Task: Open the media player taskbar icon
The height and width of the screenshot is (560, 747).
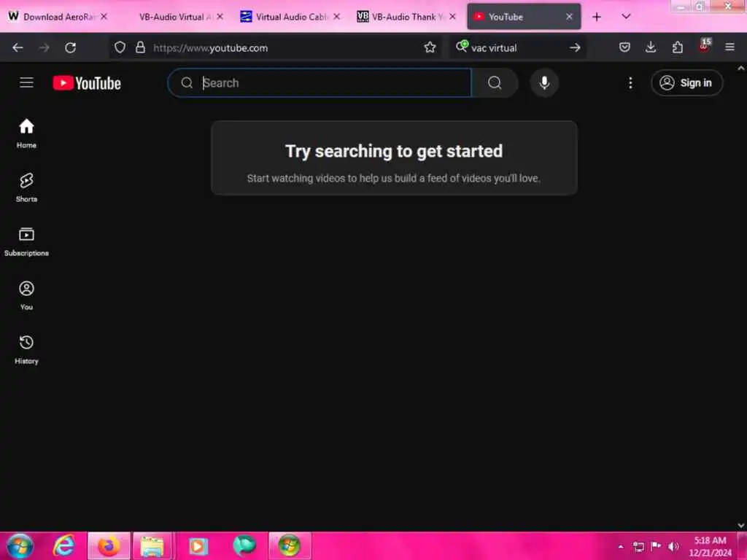Action: coord(198,545)
